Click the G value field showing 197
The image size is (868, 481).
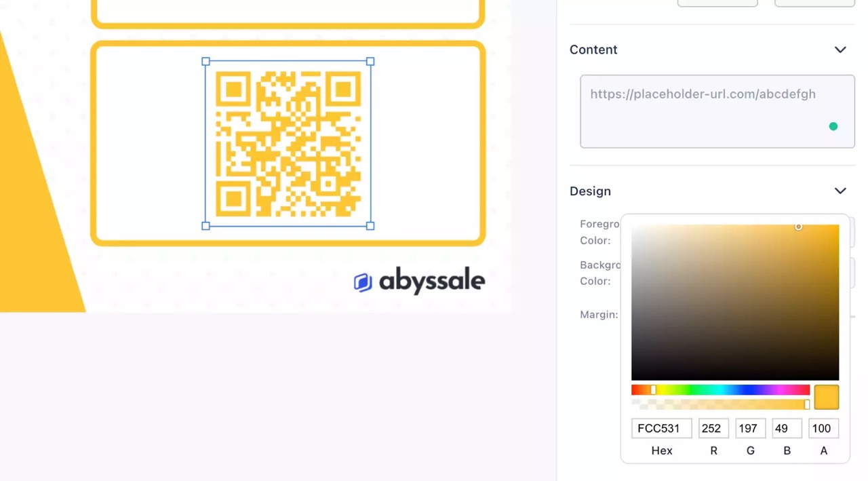click(x=750, y=428)
